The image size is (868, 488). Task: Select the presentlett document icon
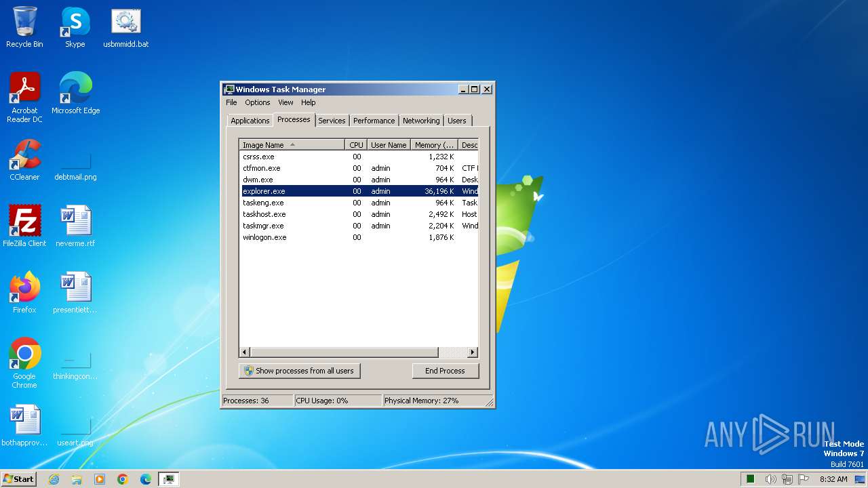(x=75, y=293)
